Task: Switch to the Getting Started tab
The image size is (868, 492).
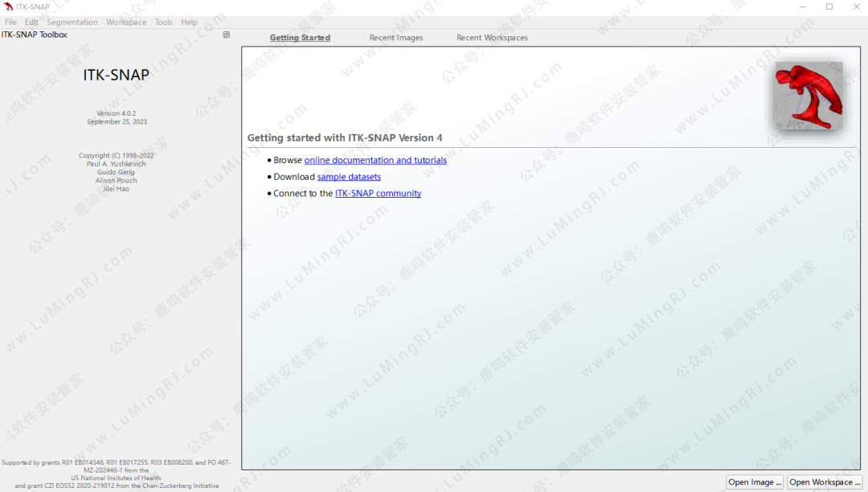Action: [300, 38]
